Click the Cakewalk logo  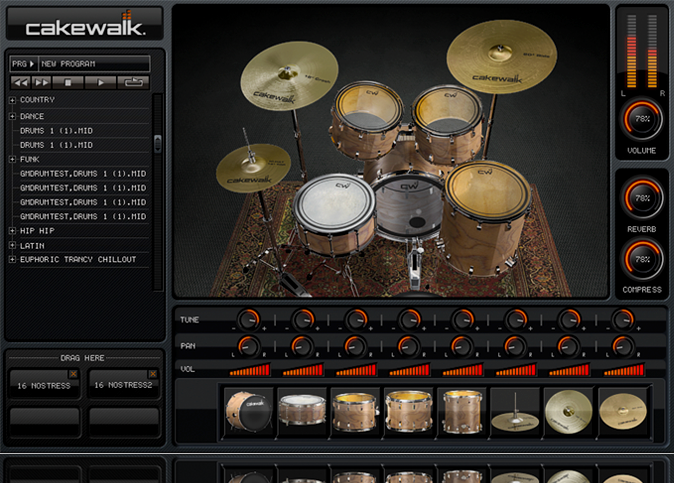pos(85,24)
